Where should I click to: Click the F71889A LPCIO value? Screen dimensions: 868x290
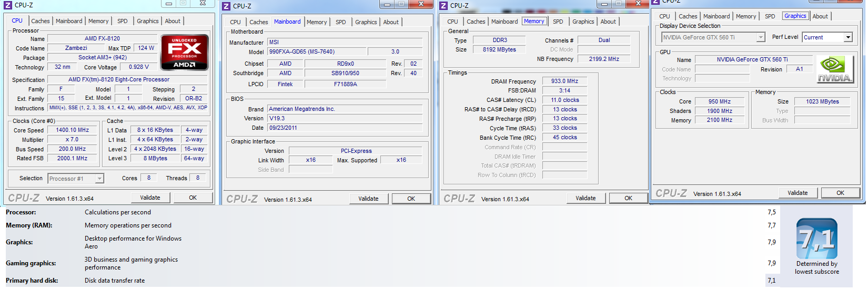[x=346, y=85]
